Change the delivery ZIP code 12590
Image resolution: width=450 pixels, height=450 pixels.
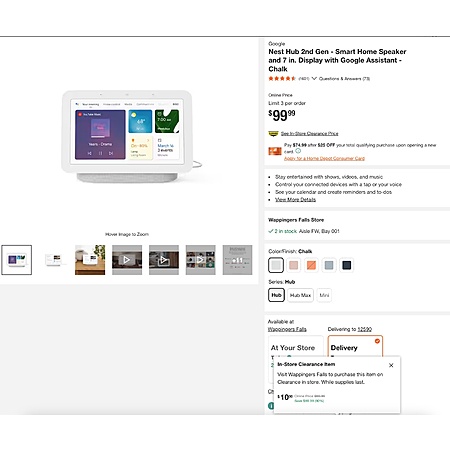coord(365,329)
